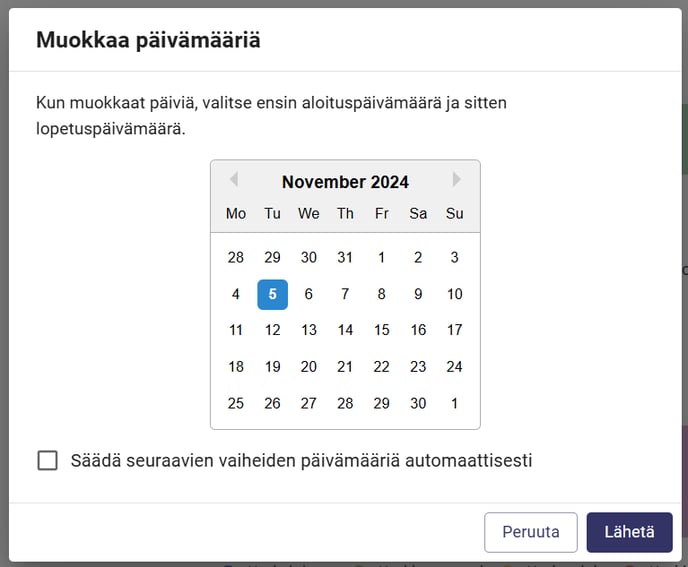
Task: Pick December 1 in the last row
Action: 455,403
